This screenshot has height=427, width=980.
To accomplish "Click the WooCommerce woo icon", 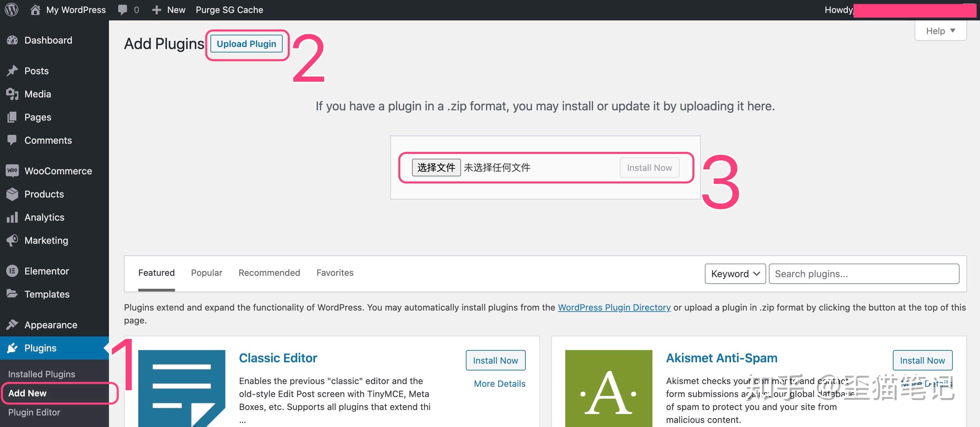I will pos(12,171).
